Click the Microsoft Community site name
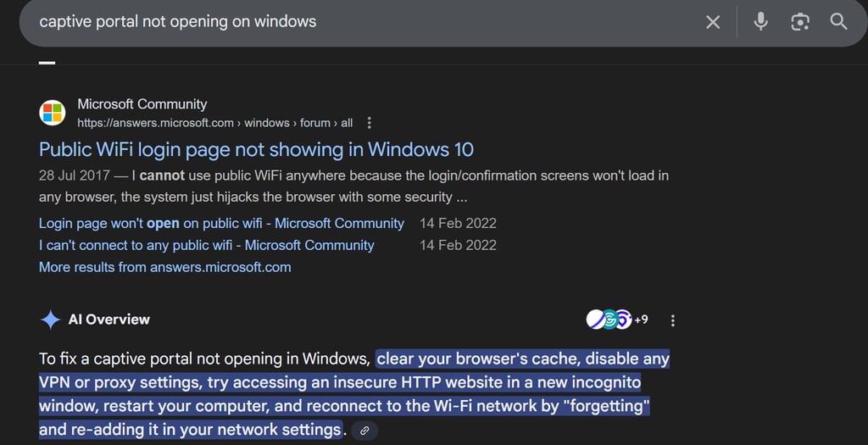Viewport: 868px width, 445px height. [142, 104]
